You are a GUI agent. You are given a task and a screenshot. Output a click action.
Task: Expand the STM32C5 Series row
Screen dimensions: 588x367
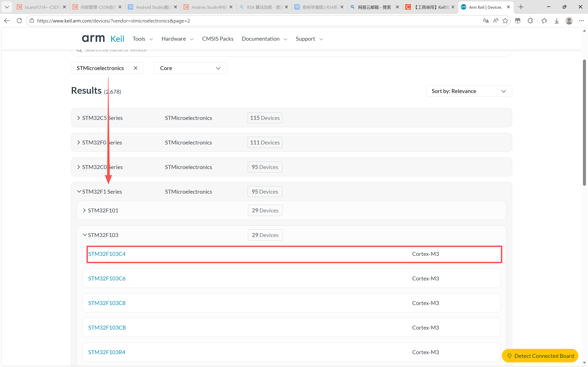click(78, 118)
